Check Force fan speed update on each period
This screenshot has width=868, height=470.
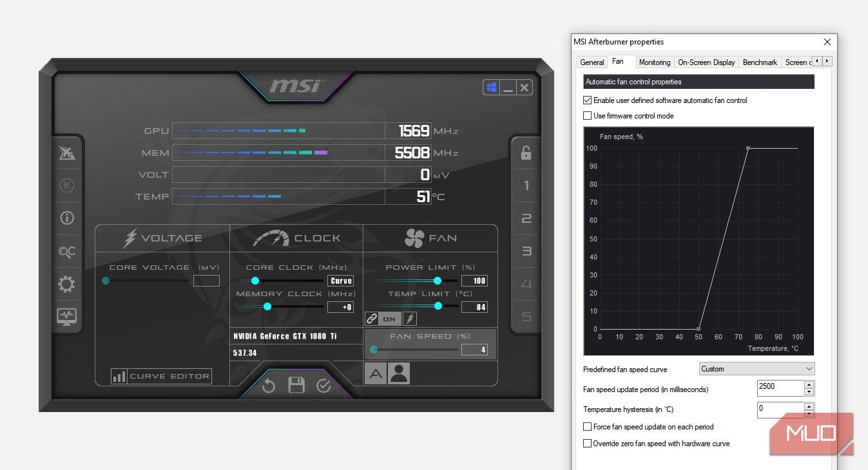[587, 427]
